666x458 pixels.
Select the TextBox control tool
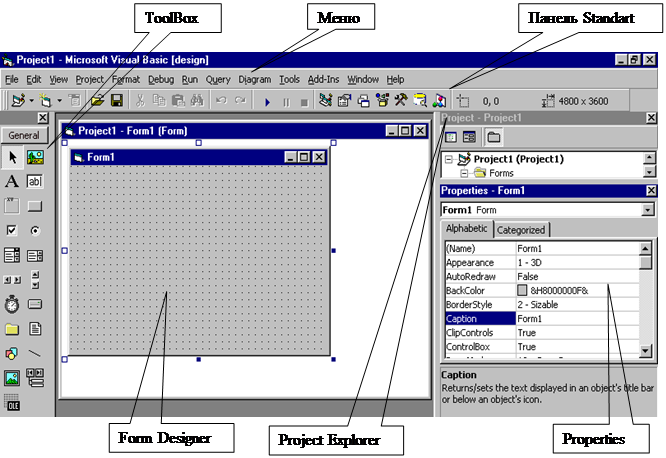click(35, 181)
